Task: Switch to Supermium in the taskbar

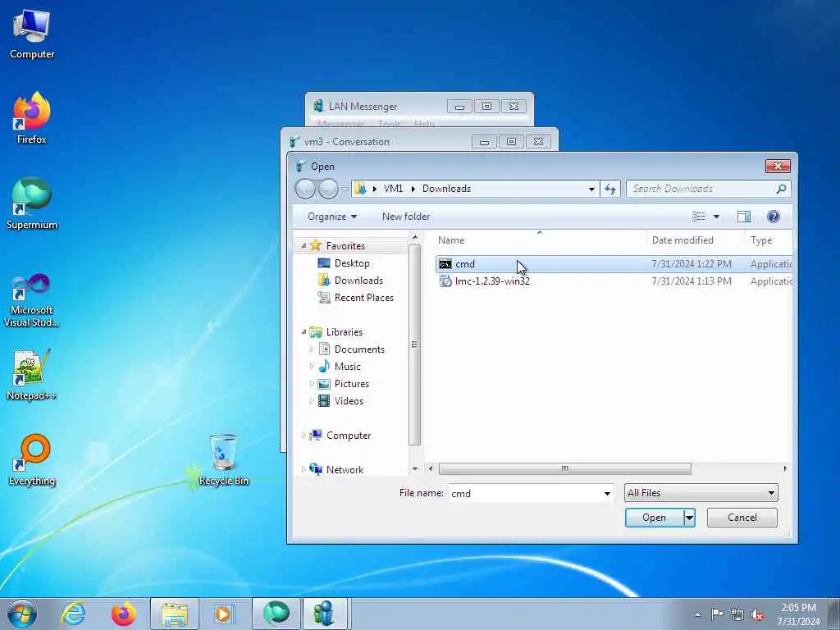Action: coord(276,614)
